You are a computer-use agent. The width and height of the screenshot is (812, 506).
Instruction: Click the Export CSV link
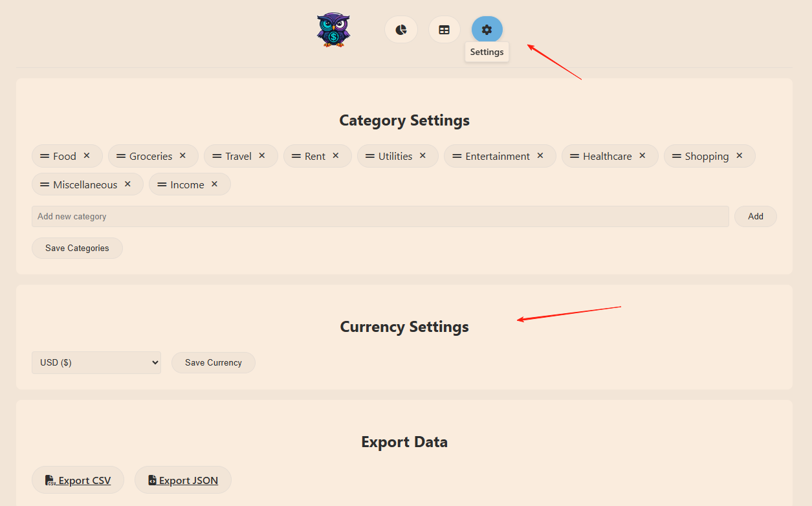pos(78,480)
